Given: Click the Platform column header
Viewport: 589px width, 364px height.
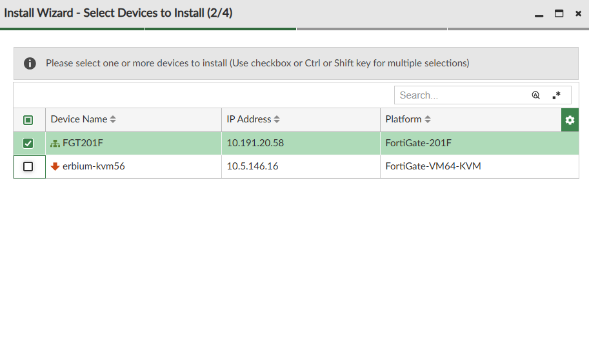Looking at the screenshot, I should 403,119.
